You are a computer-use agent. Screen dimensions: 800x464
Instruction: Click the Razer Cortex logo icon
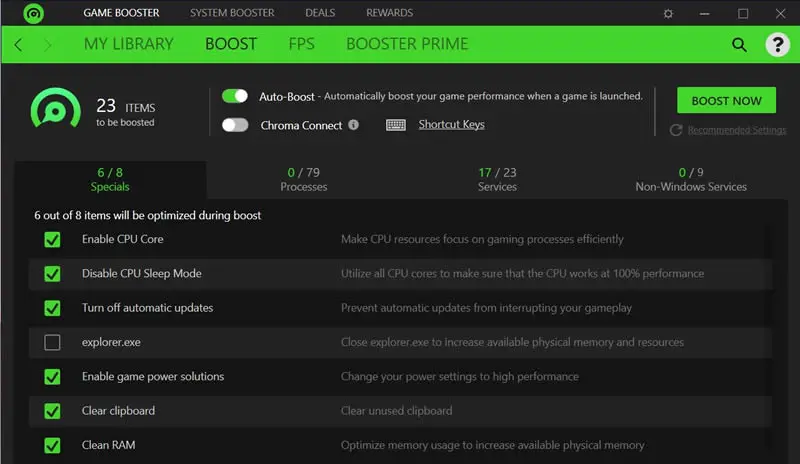click(x=34, y=13)
